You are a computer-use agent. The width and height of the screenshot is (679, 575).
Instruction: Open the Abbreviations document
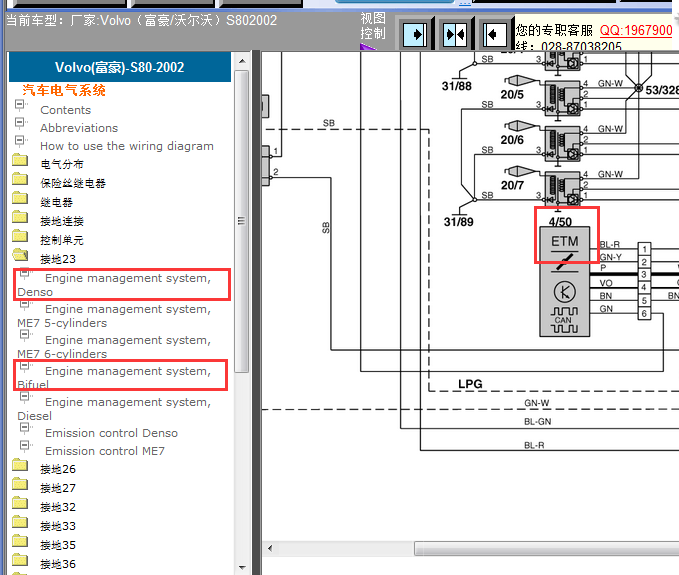(x=79, y=128)
